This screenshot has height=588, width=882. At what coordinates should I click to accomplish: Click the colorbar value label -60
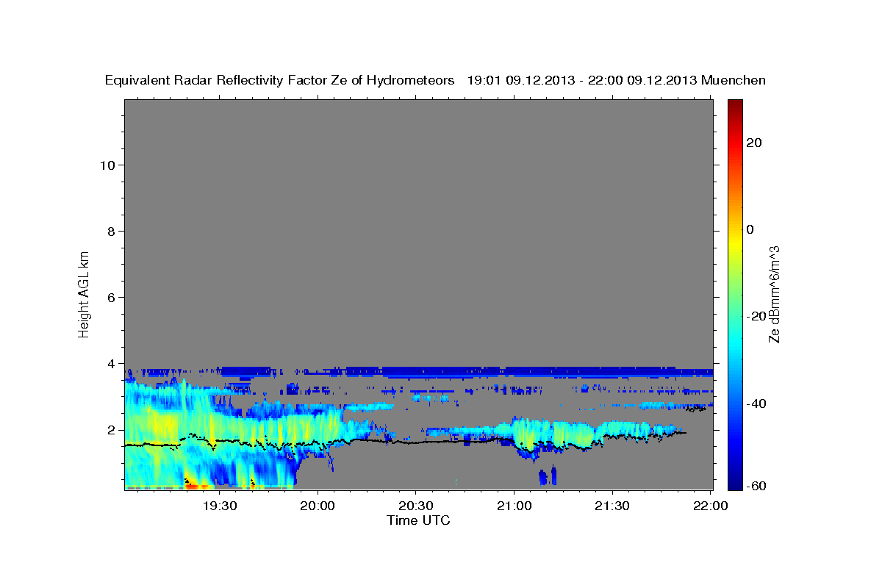tap(756, 486)
